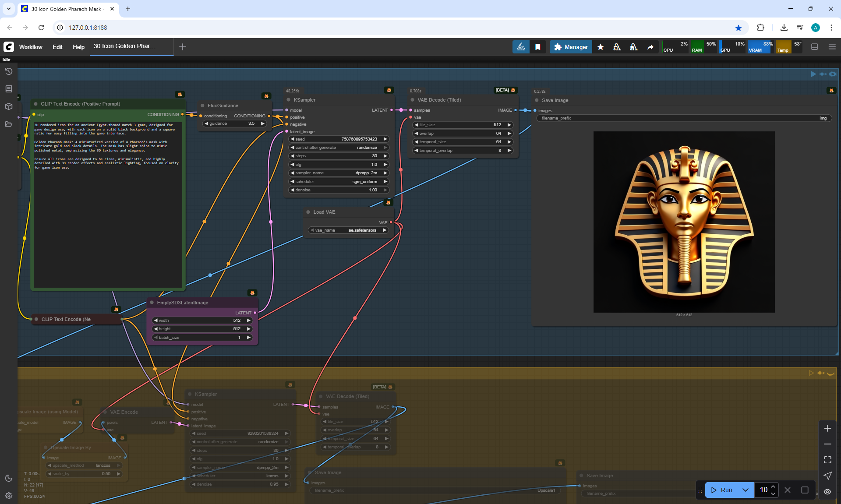Open the sampler_name dpmpp_2m dropdown
This screenshot has width=841, height=504.
pyautogui.click(x=339, y=173)
